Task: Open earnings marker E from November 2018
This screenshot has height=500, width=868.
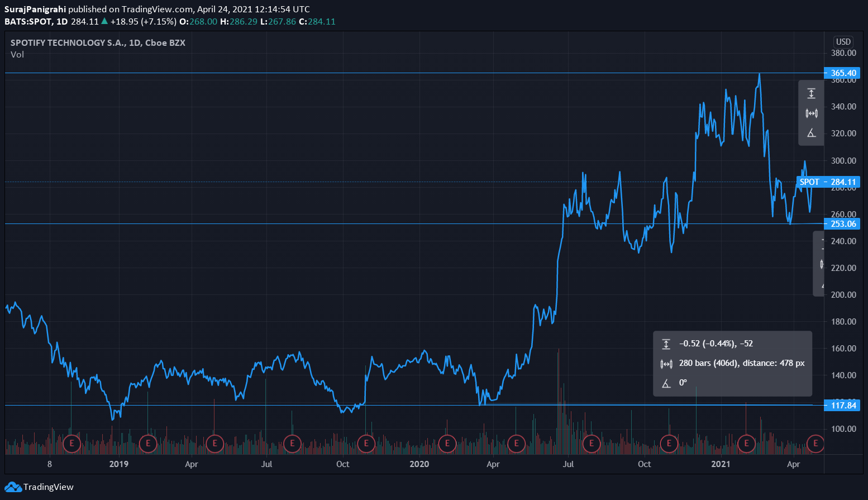Action: tap(71, 444)
